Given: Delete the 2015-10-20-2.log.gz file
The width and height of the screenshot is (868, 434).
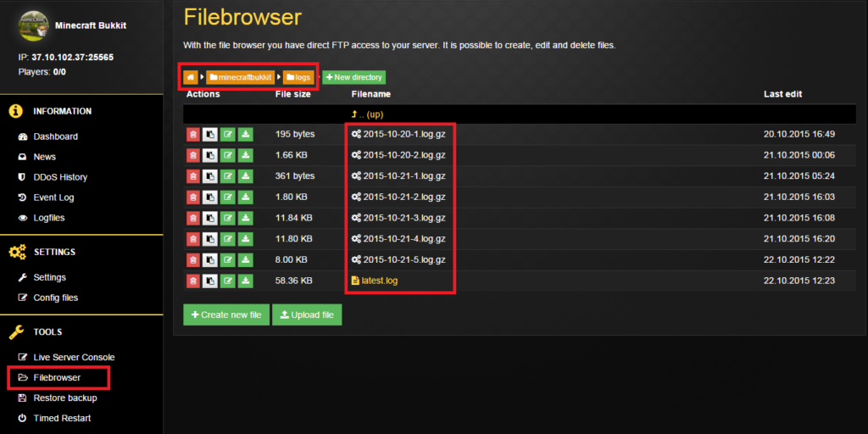Looking at the screenshot, I should tap(192, 155).
